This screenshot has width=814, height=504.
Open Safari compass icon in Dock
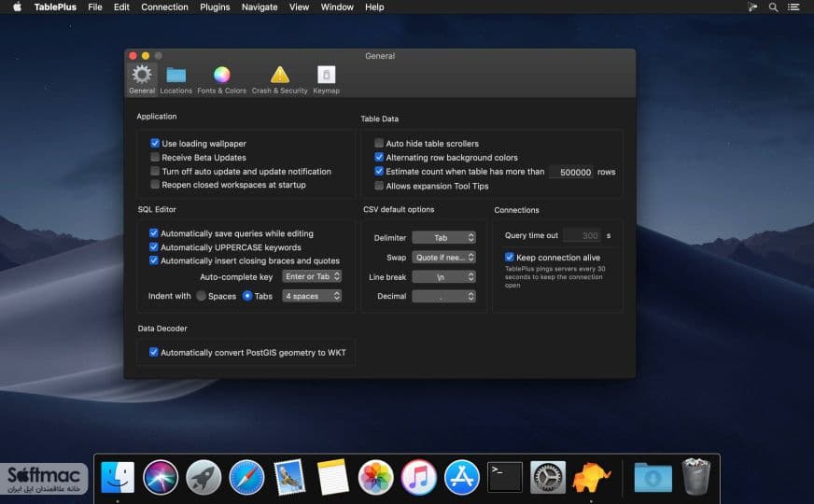tap(246, 477)
